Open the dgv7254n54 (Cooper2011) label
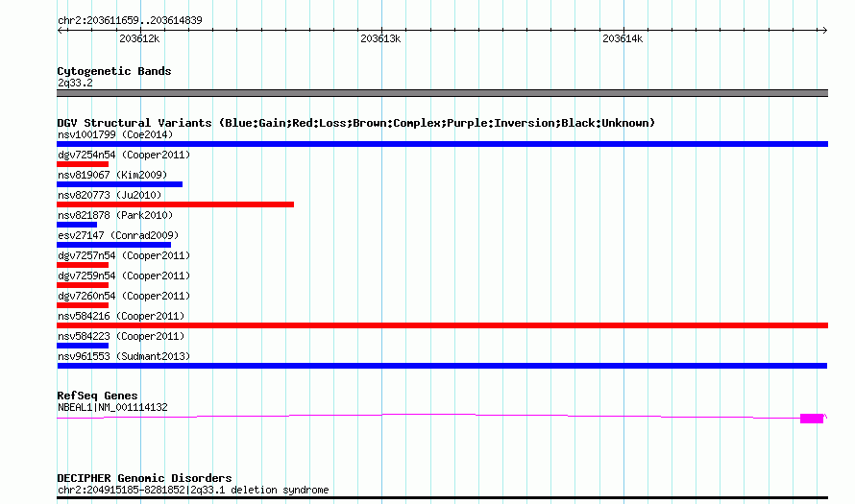855x504 pixels. (x=124, y=155)
